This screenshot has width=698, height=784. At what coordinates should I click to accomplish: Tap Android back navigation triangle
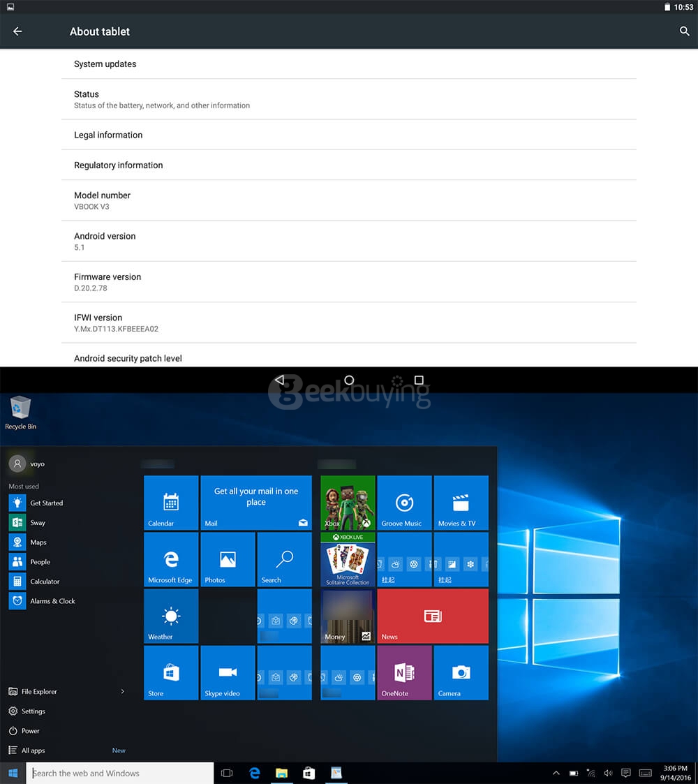click(x=279, y=380)
